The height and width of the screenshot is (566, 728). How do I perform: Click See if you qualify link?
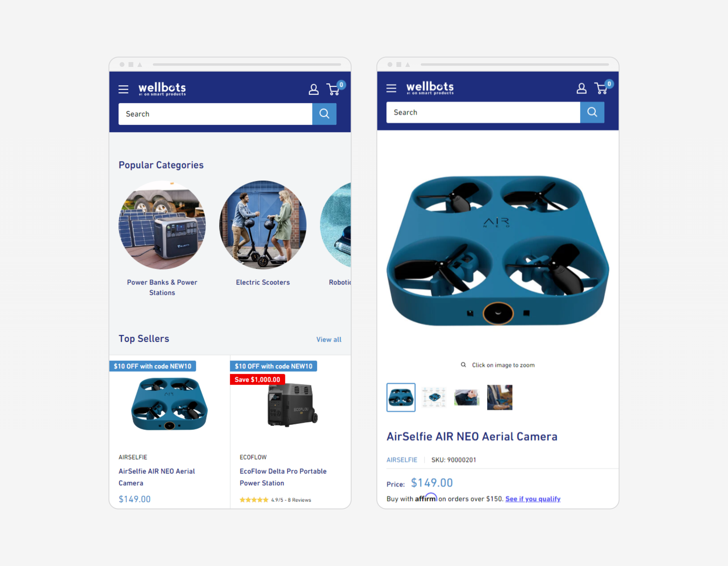coord(533,499)
